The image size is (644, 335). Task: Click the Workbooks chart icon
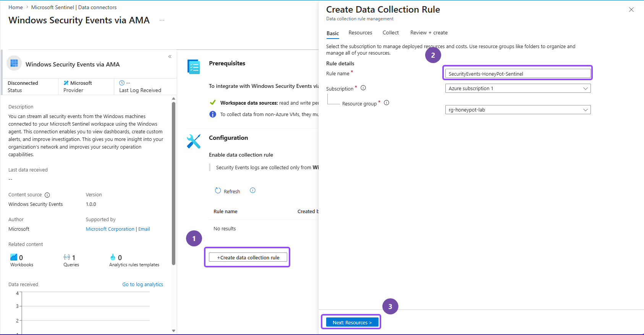(x=14, y=257)
